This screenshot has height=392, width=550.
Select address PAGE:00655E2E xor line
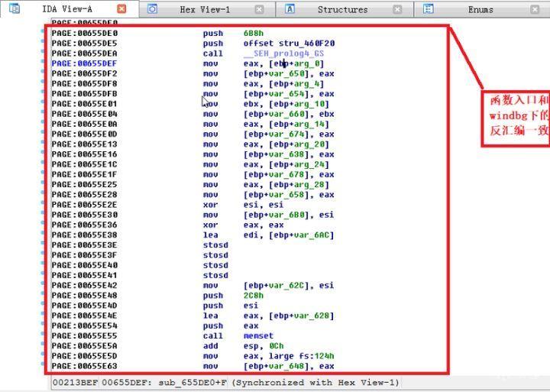point(84,205)
